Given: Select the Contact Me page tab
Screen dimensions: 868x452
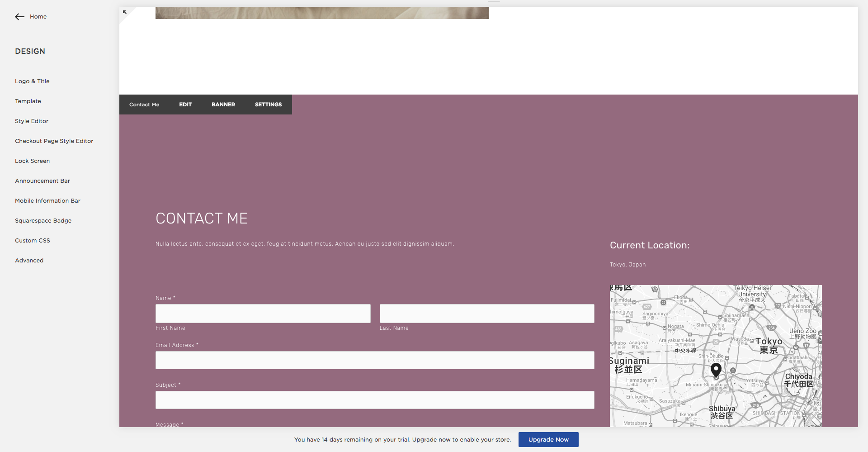Looking at the screenshot, I should click(144, 105).
